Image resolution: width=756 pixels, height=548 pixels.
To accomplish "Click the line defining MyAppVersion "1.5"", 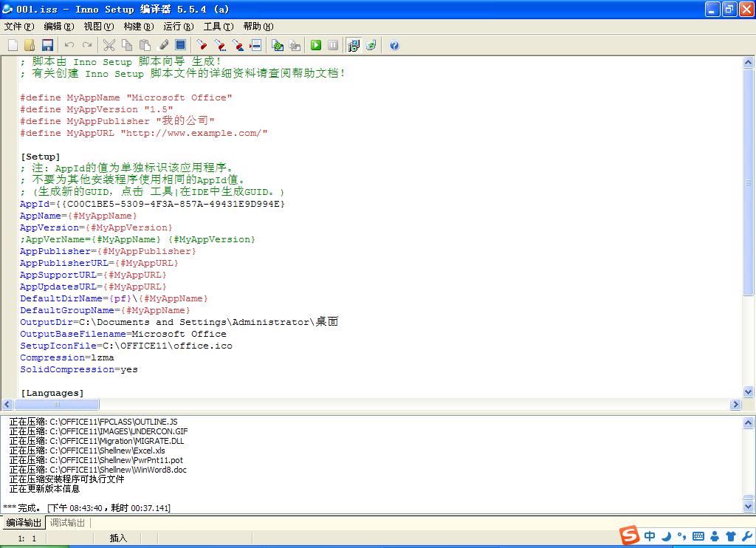I will [97, 109].
